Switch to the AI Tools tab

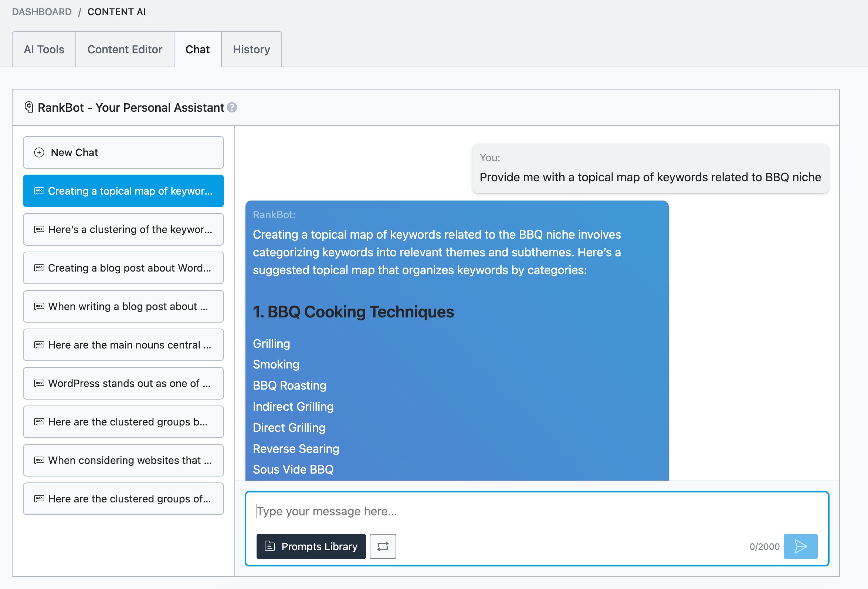44,49
